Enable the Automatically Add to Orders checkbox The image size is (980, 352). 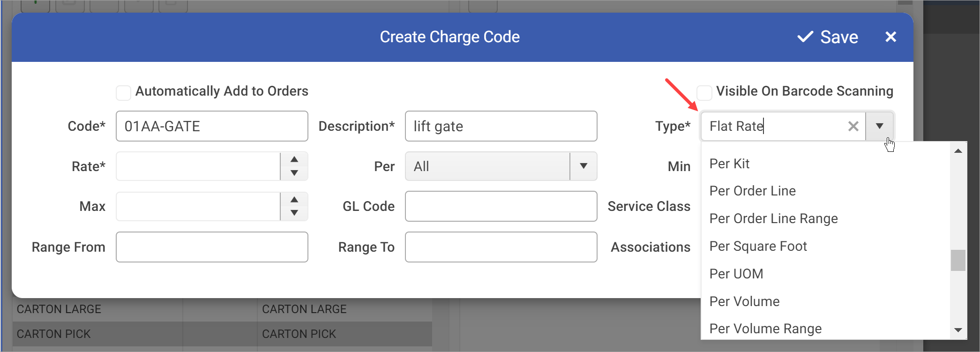123,92
